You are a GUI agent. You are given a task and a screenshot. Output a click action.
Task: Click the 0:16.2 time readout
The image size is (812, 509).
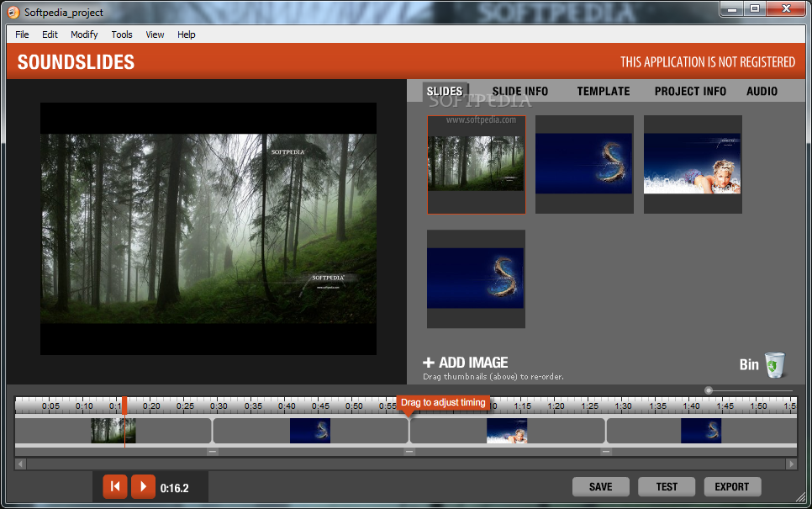[x=175, y=488]
